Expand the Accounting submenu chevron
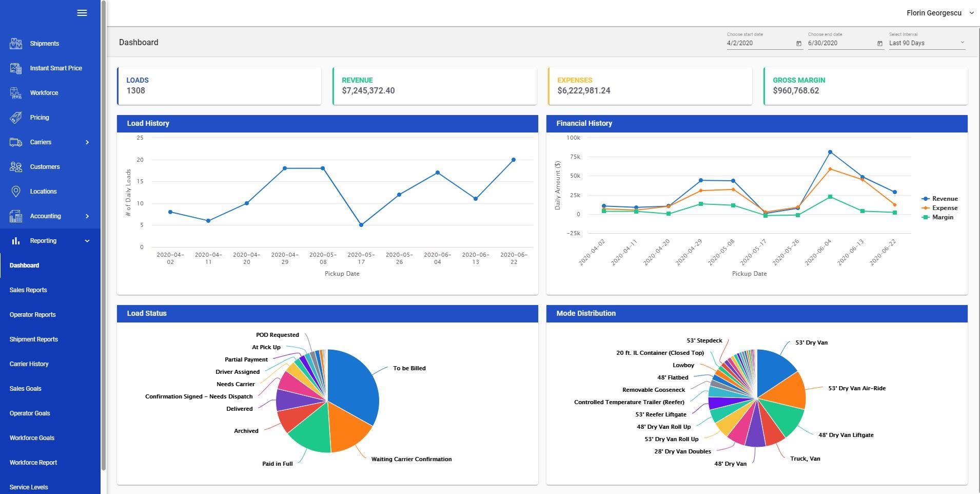This screenshot has width=980, height=494. 87,216
